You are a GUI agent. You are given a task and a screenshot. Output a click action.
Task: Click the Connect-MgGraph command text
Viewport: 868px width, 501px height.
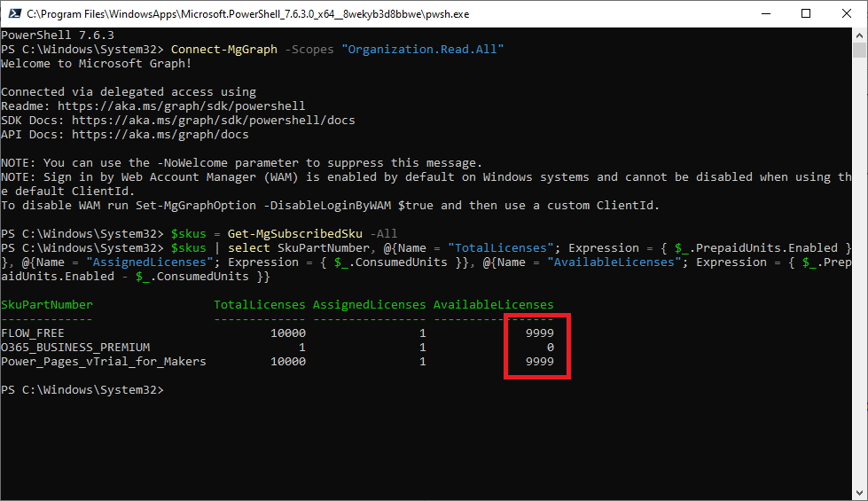[224, 50]
